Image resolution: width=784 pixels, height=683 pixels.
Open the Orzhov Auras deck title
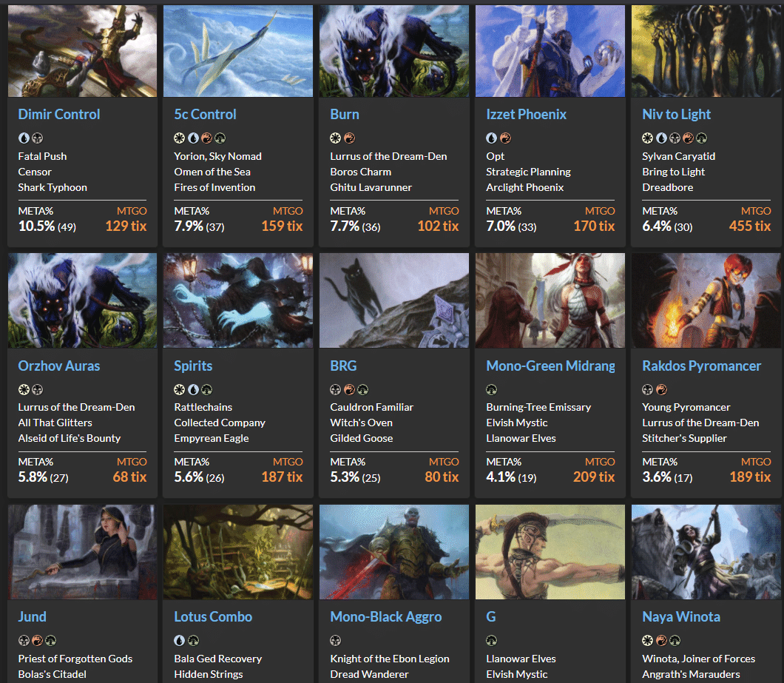59,366
